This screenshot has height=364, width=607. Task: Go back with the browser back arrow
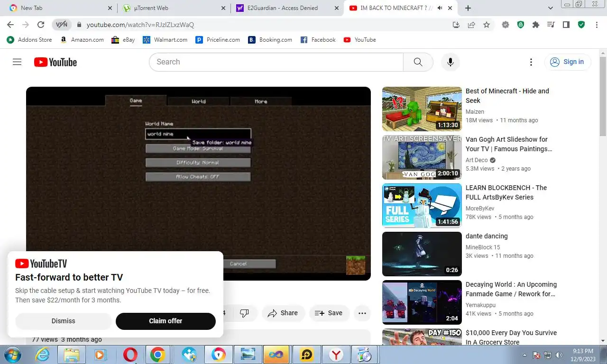tap(10, 25)
